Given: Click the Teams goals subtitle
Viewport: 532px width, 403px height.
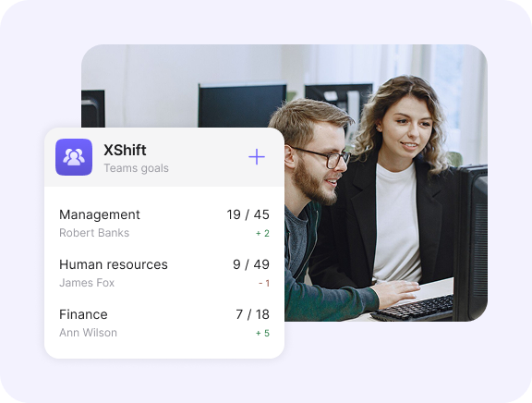Looking at the screenshot, I should pyautogui.click(x=136, y=168).
